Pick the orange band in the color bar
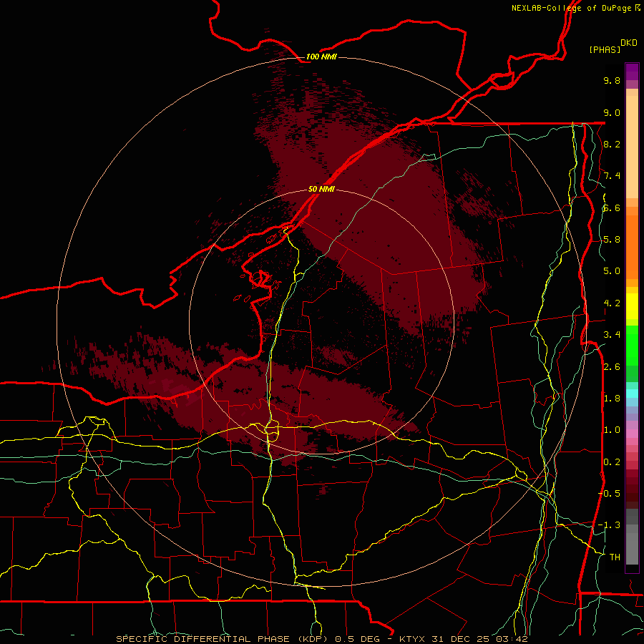 click(x=632, y=247)
